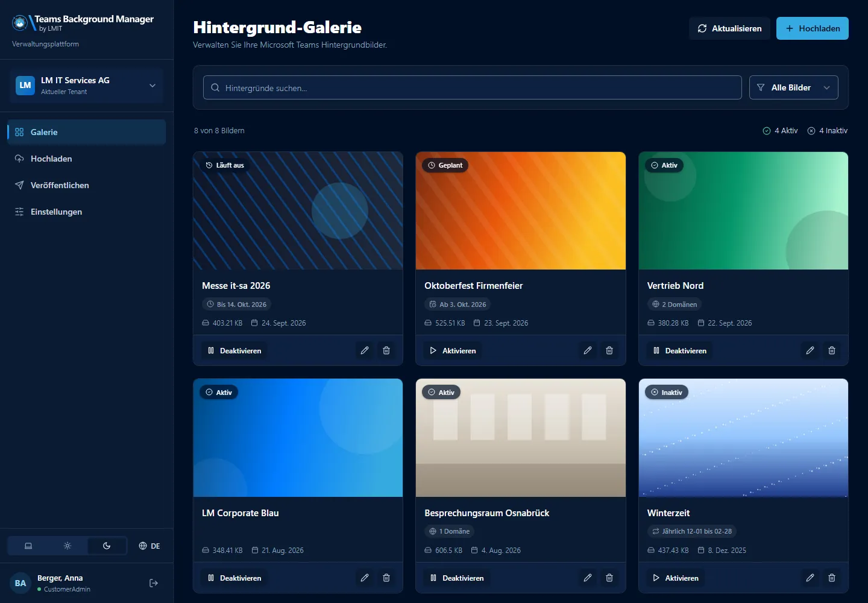Screen dimensions: 868x603
Task: Open Einstellungen in the sidebar
Action: pyautogui.click(x=87, y=212)
